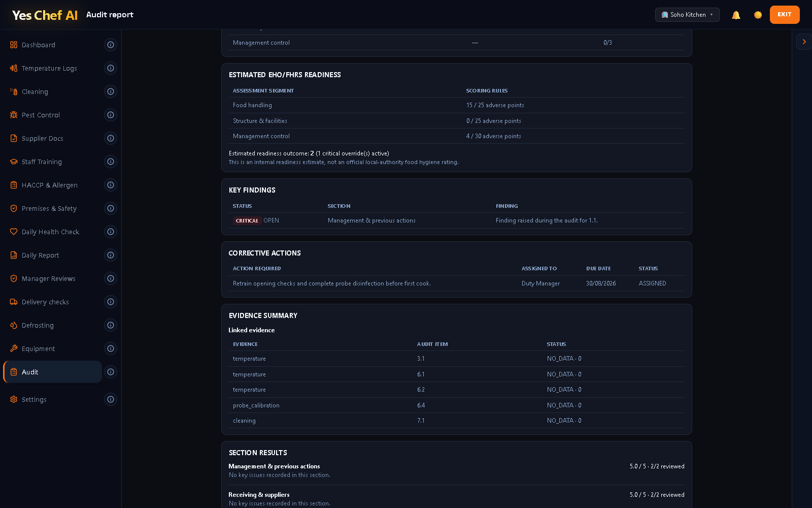Show info for Daily Health Check
The height and width of the screenshot is (508, 812).
click(x=111, y=232)
